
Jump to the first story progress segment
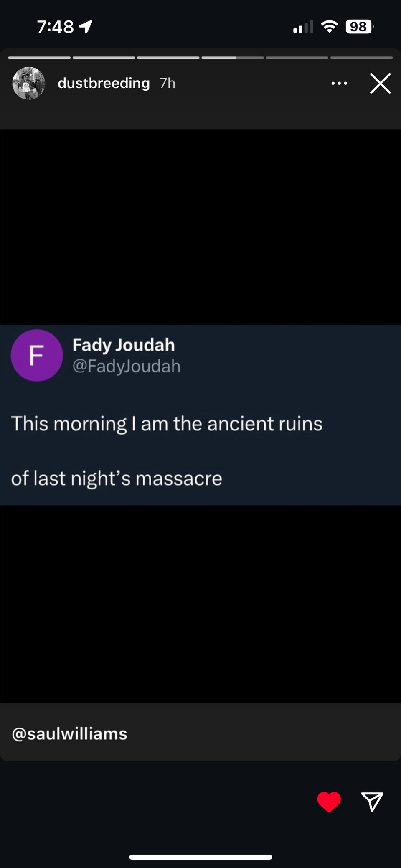point(39,57)
